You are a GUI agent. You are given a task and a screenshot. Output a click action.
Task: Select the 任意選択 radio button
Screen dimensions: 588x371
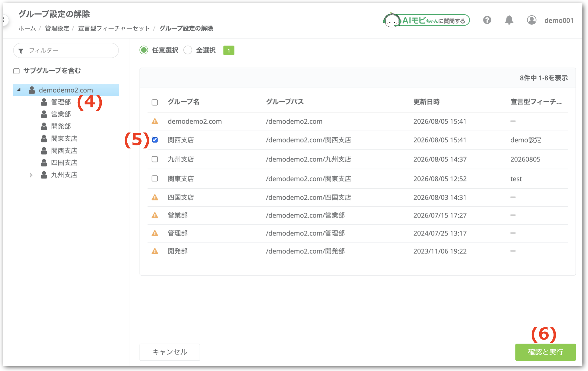pos(144,50)
